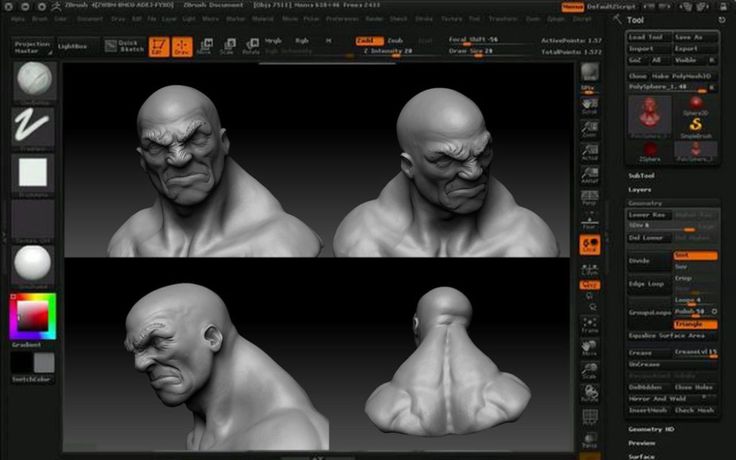This screenshot has width=736, height=460.
Task: Select the gray main color swatch
Action: (44, 363)
